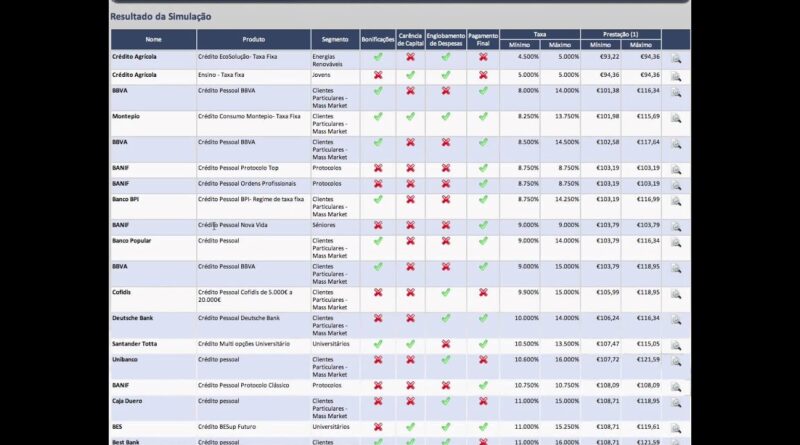The image size is (800, 445).
Task: View details magnifier for Ordens Profissionais row
Action: (676, 186)
